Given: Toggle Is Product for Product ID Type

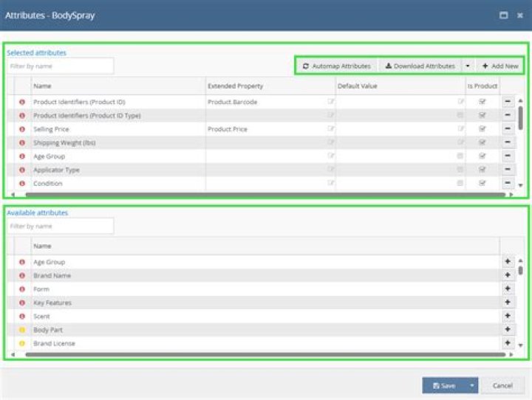Looking at the screenshot, I should click(x=482, y=115).
